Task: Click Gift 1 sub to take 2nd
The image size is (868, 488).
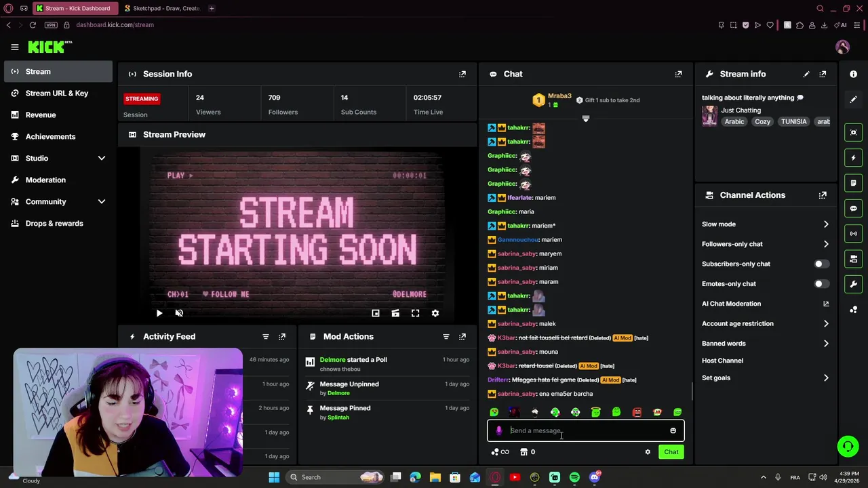Action: (608, 100)
